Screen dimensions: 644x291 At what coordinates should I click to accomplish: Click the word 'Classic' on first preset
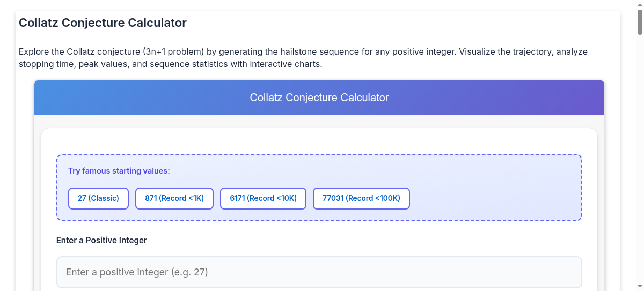pos(104,198)
